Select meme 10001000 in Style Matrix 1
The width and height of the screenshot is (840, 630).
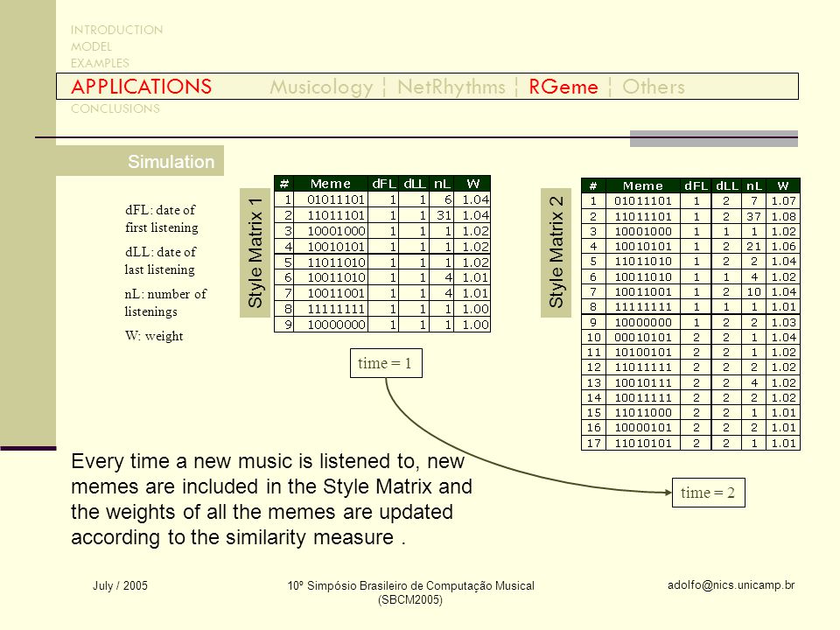(x=336, y=231)
